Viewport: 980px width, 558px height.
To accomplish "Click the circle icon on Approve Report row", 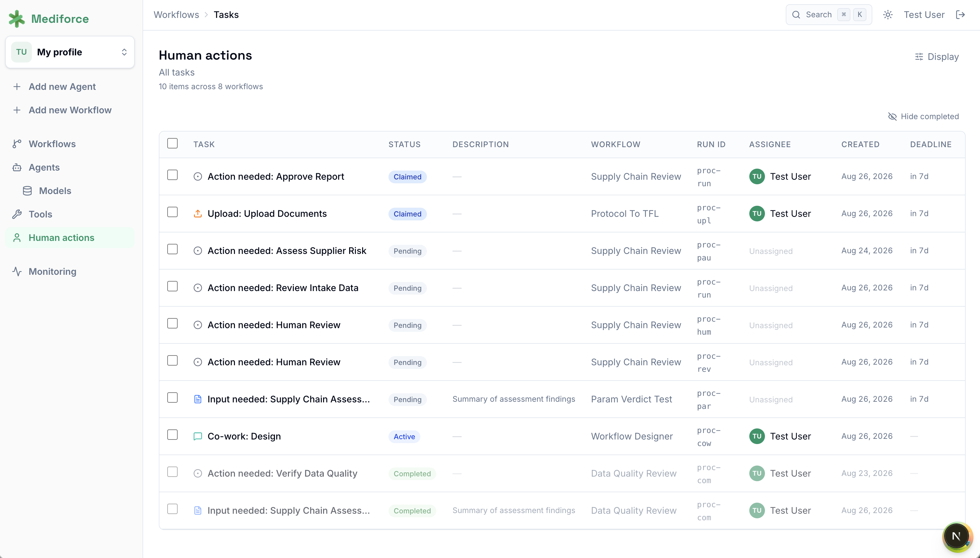I will 197,176.
